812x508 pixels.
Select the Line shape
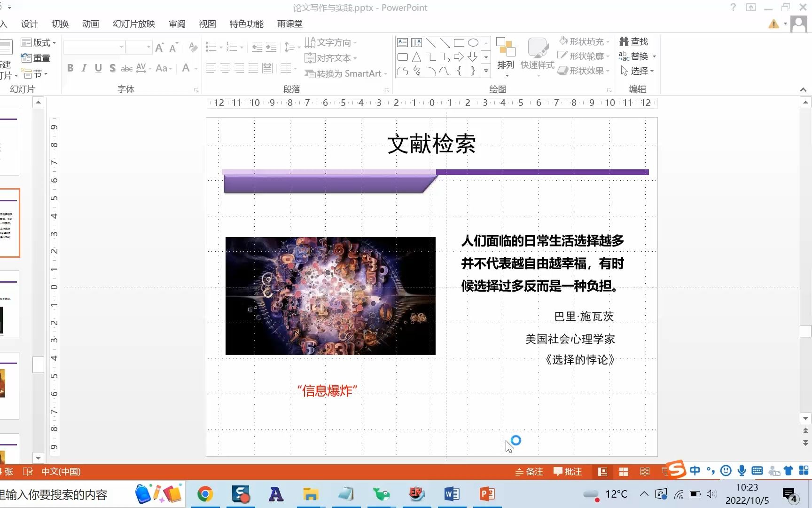coord(431,43)
